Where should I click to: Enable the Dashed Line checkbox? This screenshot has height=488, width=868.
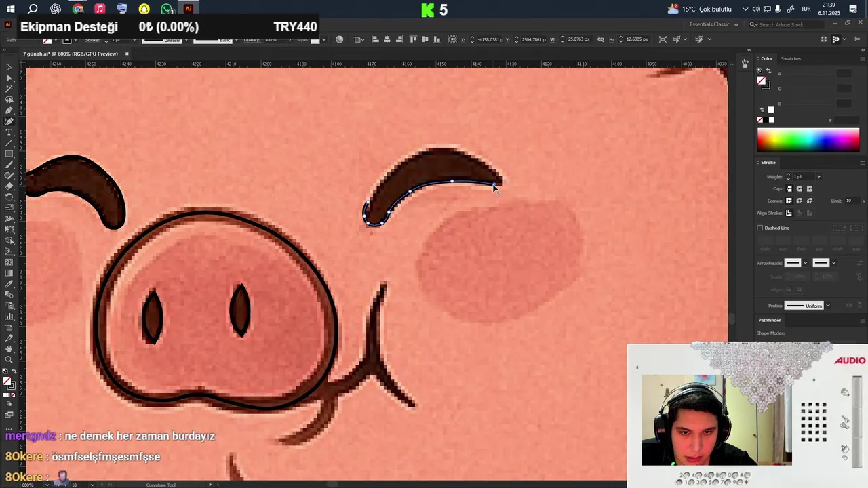point(760,228)
